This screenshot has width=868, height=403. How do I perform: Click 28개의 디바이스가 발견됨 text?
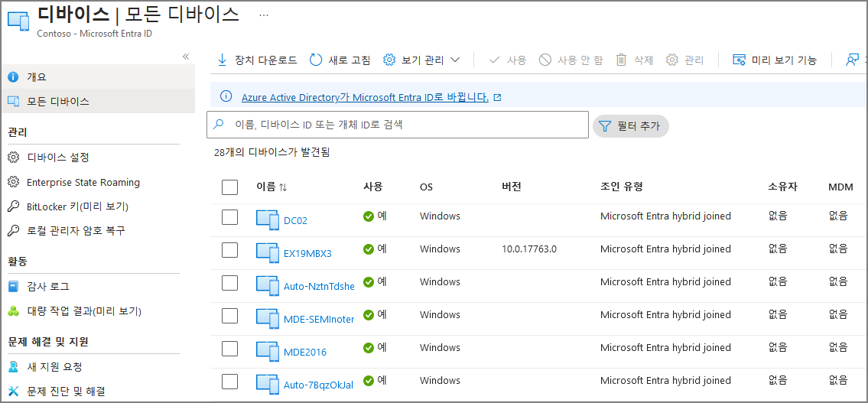tap(271, 152)
